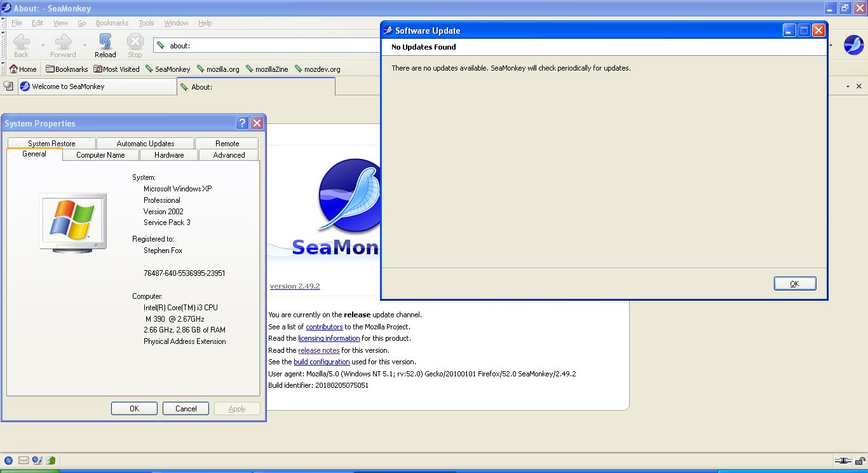Open the File menu
Image resolution: width=868 pixels, height=473 pixels.
[x=17, y=23]
